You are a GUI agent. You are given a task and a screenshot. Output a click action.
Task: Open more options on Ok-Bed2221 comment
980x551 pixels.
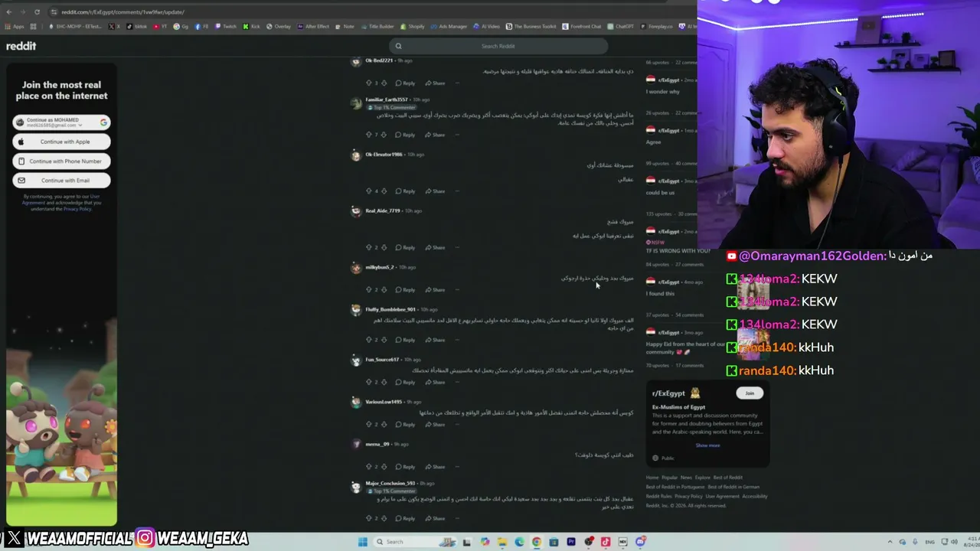[458, 83]
